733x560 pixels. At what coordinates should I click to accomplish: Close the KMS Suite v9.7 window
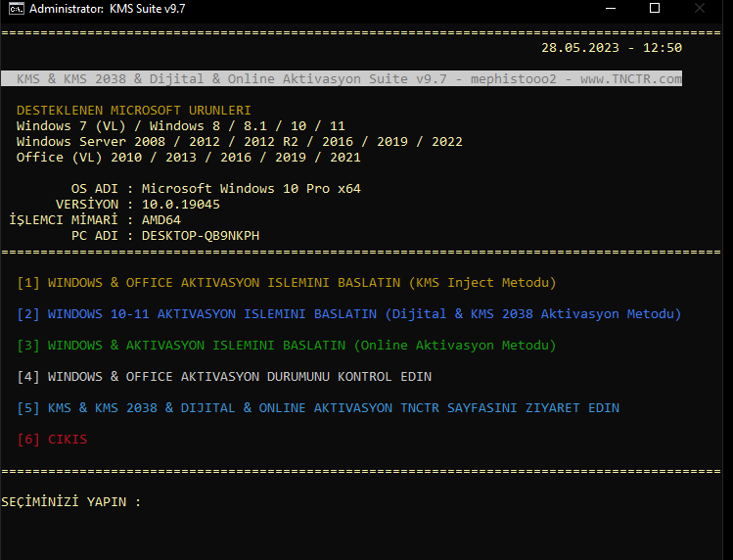coord(700,9)
